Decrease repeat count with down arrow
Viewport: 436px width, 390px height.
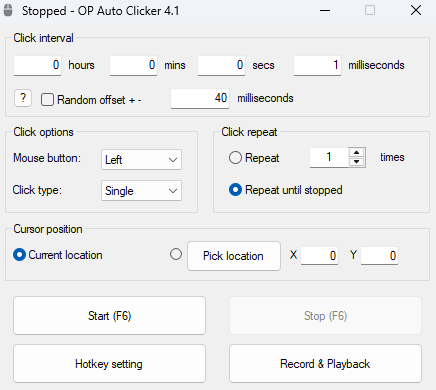pos(357,162)
